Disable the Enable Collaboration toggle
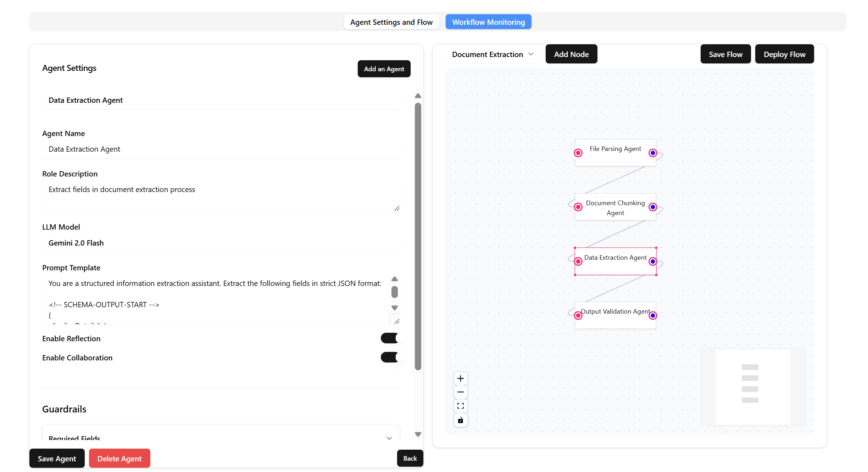The image size is (868, 472). tap(389, 357)
